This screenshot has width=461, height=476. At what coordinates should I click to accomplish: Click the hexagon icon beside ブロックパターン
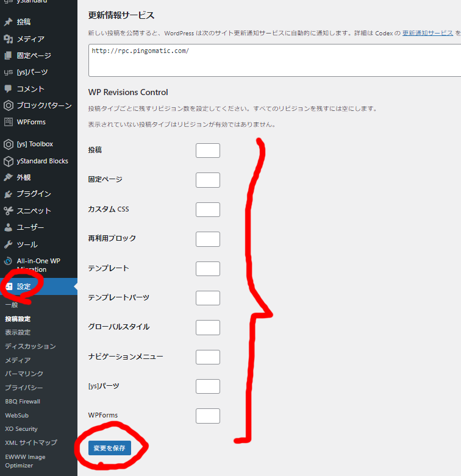[8, 105]
